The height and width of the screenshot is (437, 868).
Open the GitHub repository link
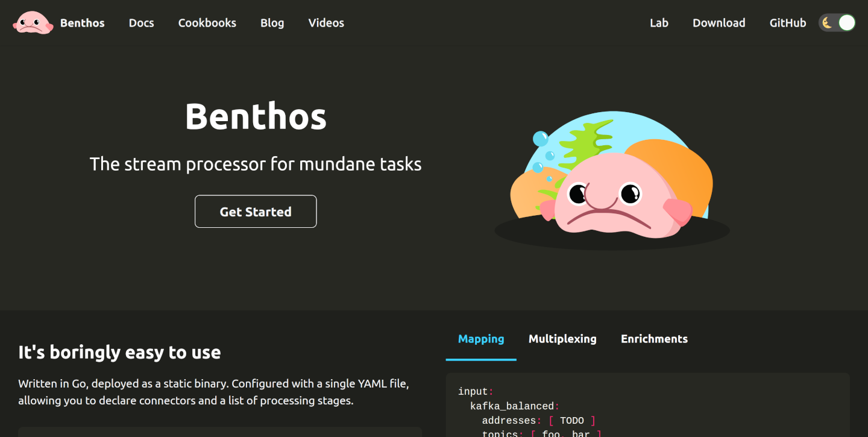pyautogui.click(x=787, y=23)
